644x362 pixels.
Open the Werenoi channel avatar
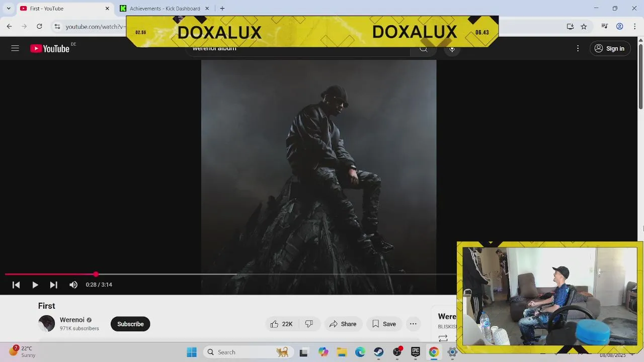coord(46,323)
